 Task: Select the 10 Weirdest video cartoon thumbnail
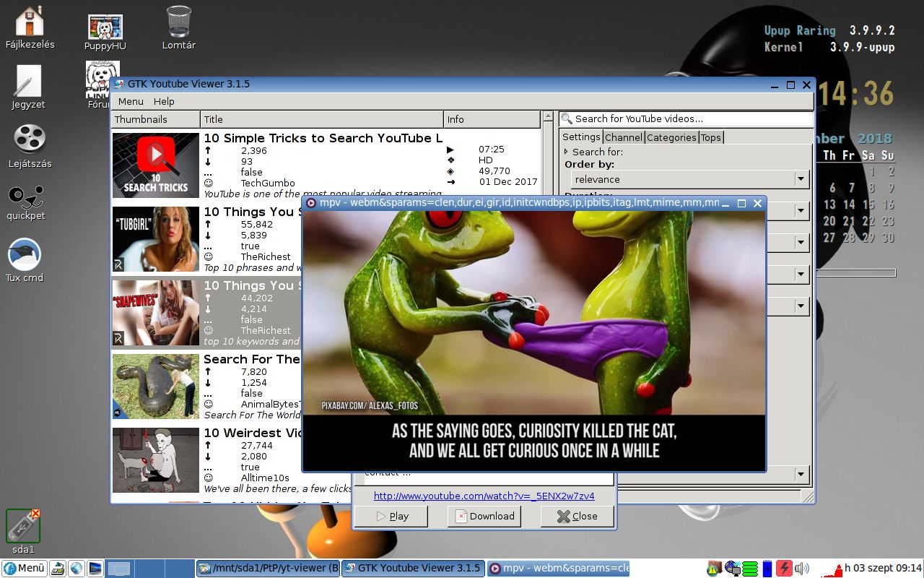point(155,460)
